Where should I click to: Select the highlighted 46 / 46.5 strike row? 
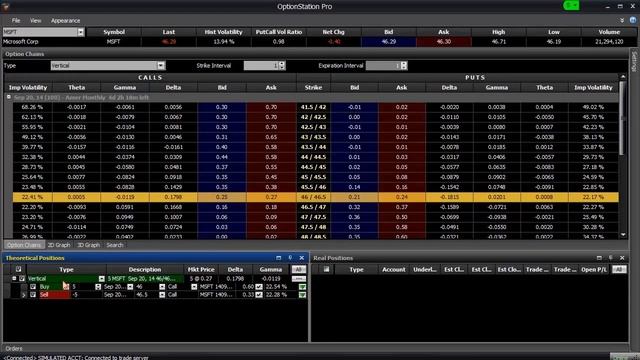(316, 197)
